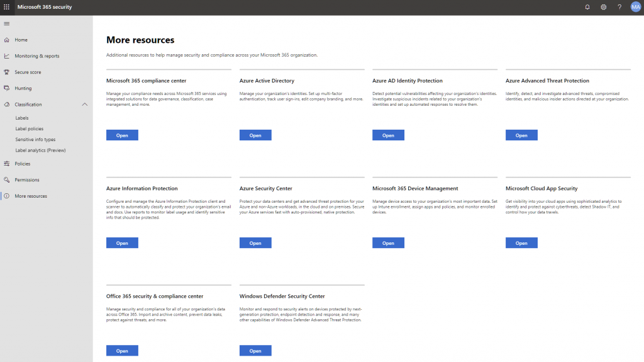Open Label analytics (Preview)
The height and width of the screenshot is (362, 644).
pyautogui.click(x=41, y=150)
